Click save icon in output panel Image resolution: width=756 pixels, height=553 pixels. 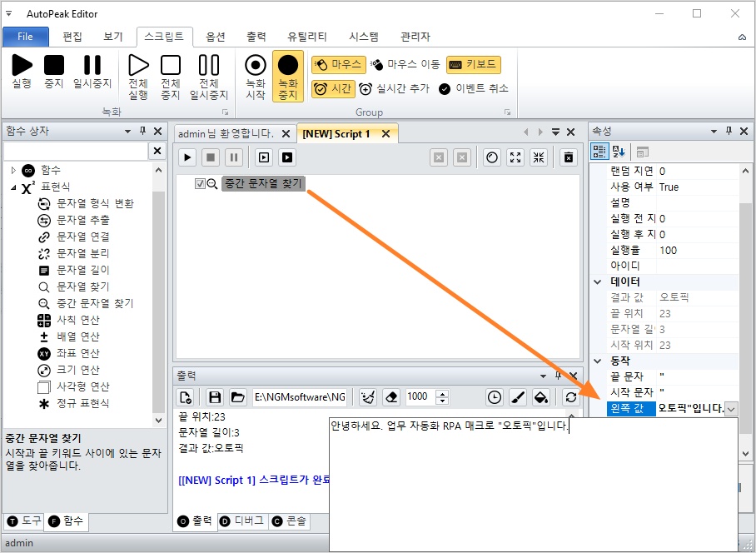215,397
